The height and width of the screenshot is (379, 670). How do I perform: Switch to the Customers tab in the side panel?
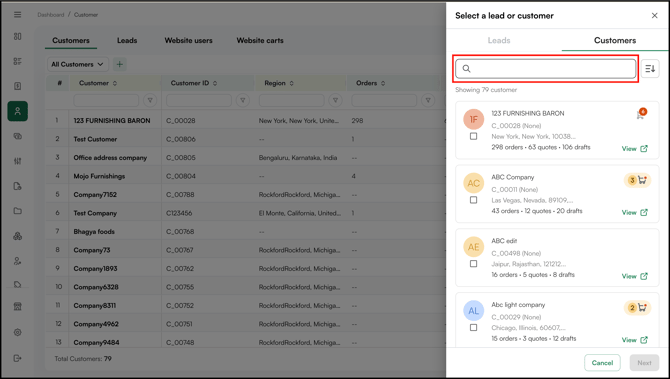point(615,41)
